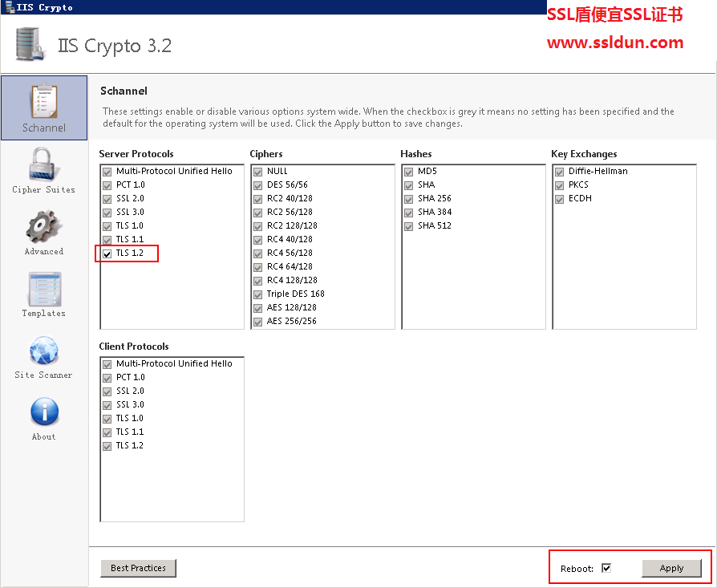Viewport: 717px width, 588px height.
Task: Click the "Hashes" heading
Action: [416, 154]
